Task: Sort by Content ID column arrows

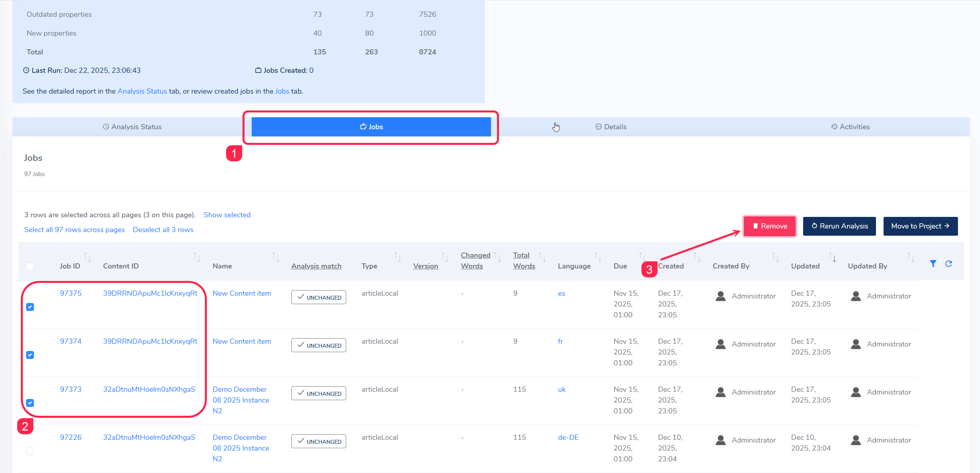Action: (x=196, y=257)
